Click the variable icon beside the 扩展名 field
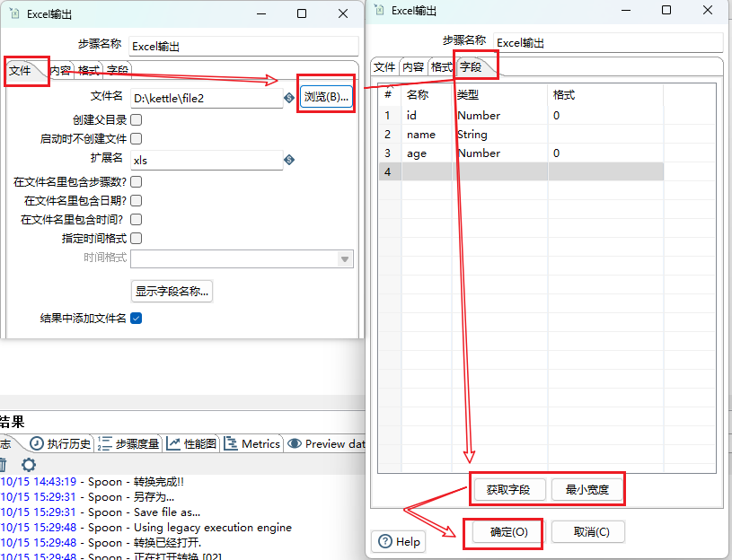The width and height of the screenshot is (732, 560). [289, 160]
